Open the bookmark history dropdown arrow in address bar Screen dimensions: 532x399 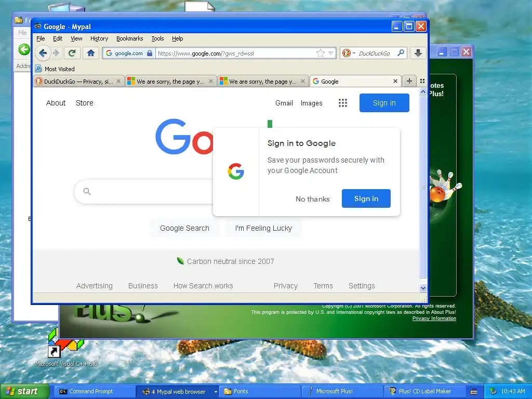tap(331, 54)
